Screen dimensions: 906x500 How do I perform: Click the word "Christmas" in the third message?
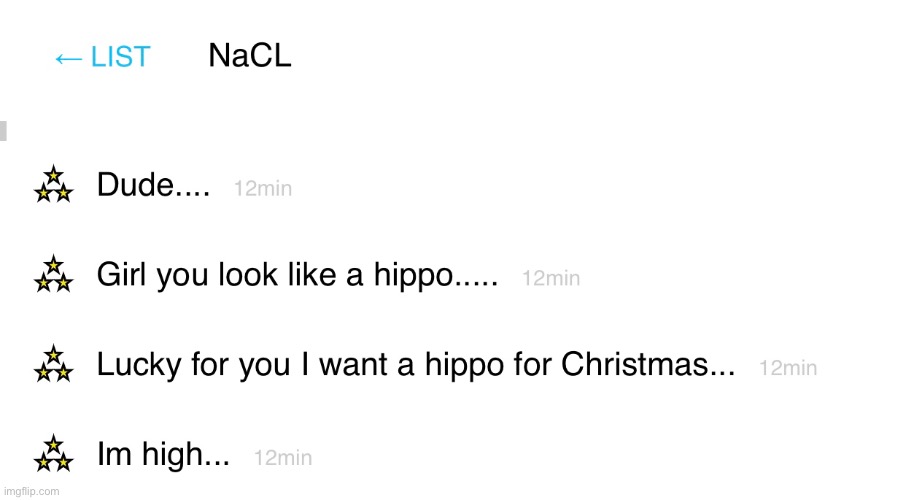638,366
